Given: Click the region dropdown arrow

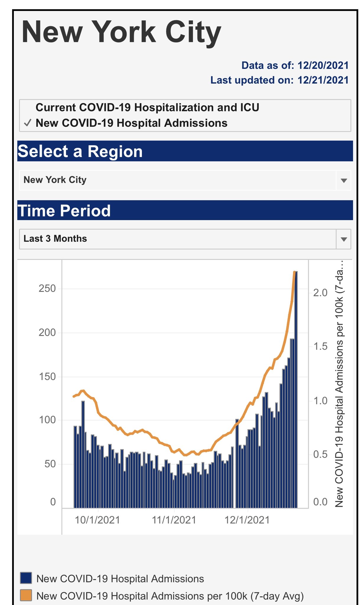Looking at the screenshot, I should point(344,180).
